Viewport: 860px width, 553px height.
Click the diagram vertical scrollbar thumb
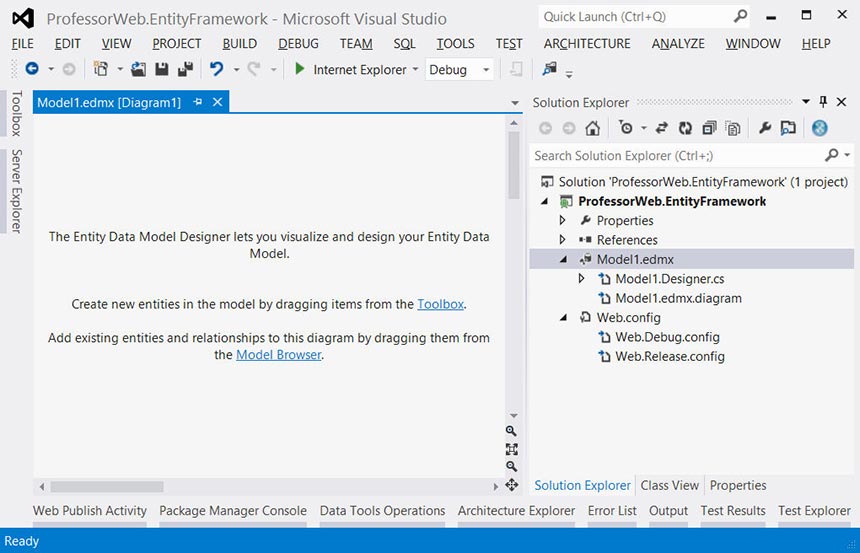pyautogui.click(x=514, y=165)
